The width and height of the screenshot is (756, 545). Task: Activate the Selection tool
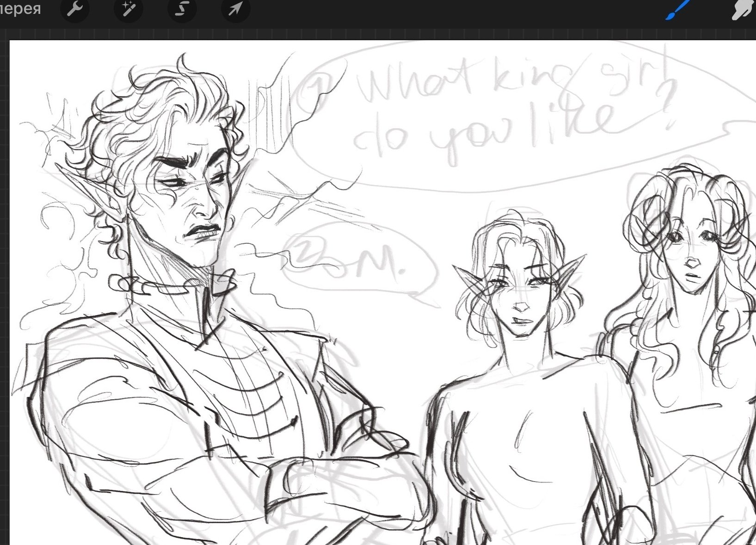(182, 9)
